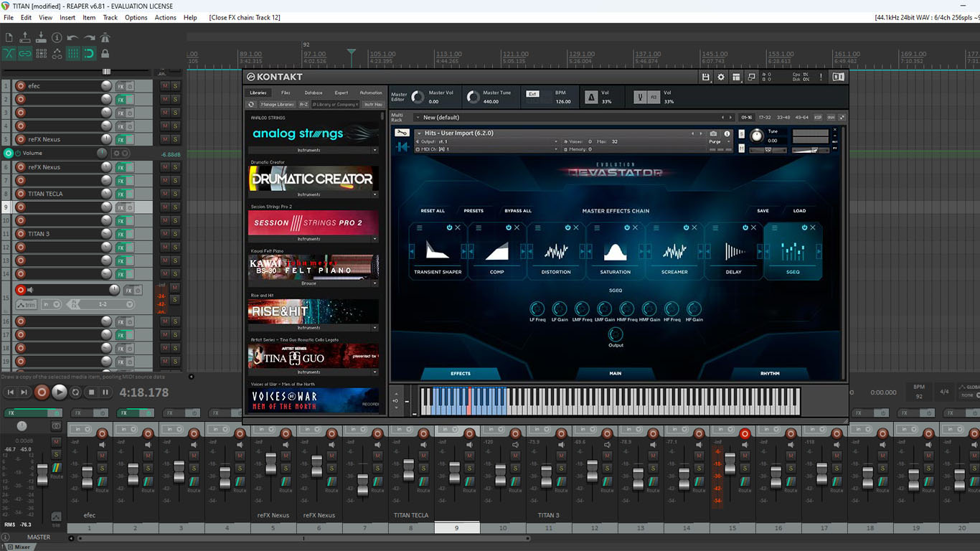This screenshot has width=980, height=551.
Task: Select the Distortion effect waveform icon
Action: pyautogui.click(x=556, y=250)
